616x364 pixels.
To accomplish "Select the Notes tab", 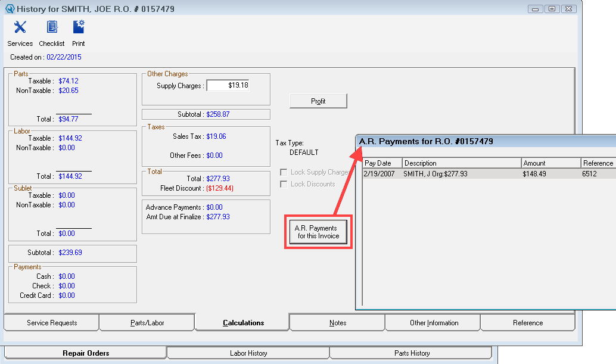I will (x=337, y=323).
